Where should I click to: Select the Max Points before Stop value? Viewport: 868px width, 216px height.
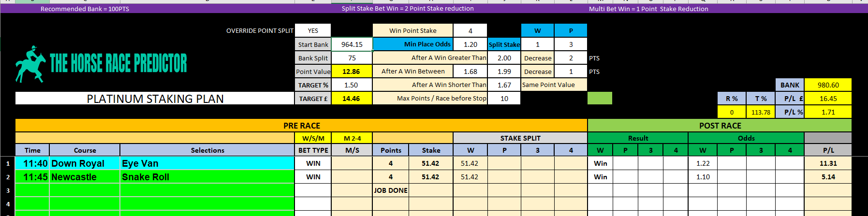point(504,99)
